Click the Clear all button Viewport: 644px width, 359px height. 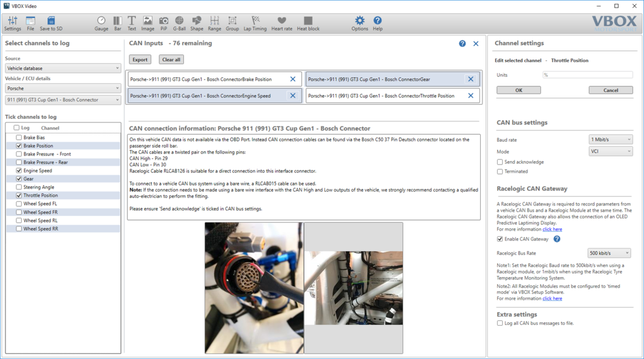point(172,60)
